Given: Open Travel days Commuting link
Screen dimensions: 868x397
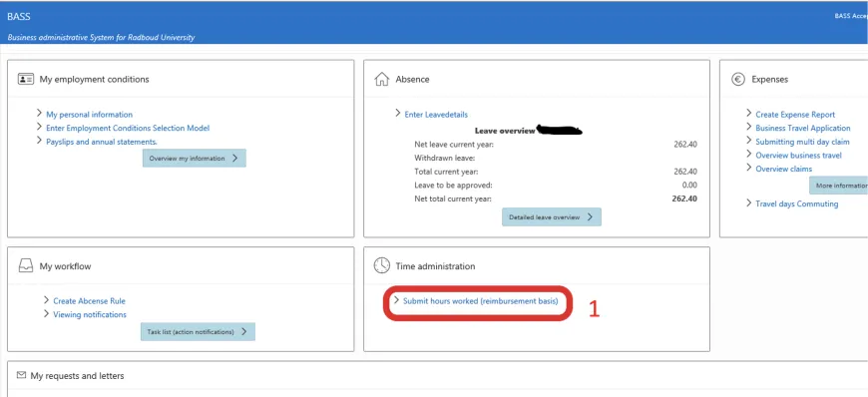Looking at the screenshot, I should (x=796, y=203).
